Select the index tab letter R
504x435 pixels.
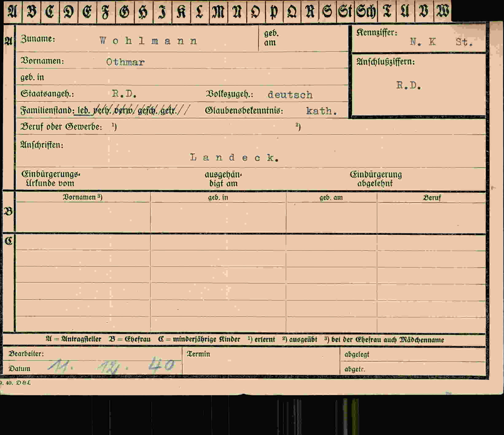point(310,12)
